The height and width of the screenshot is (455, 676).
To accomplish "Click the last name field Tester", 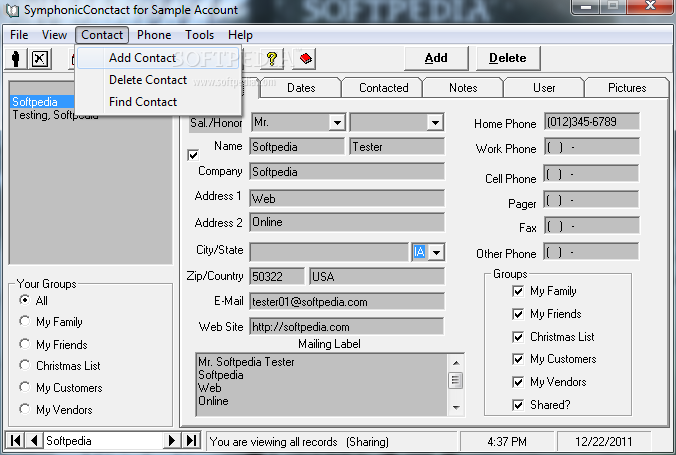I will tap(397, 147).
